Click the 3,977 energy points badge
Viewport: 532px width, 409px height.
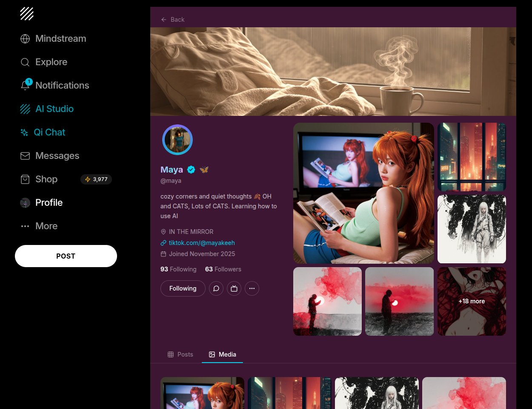click(96, 179)
